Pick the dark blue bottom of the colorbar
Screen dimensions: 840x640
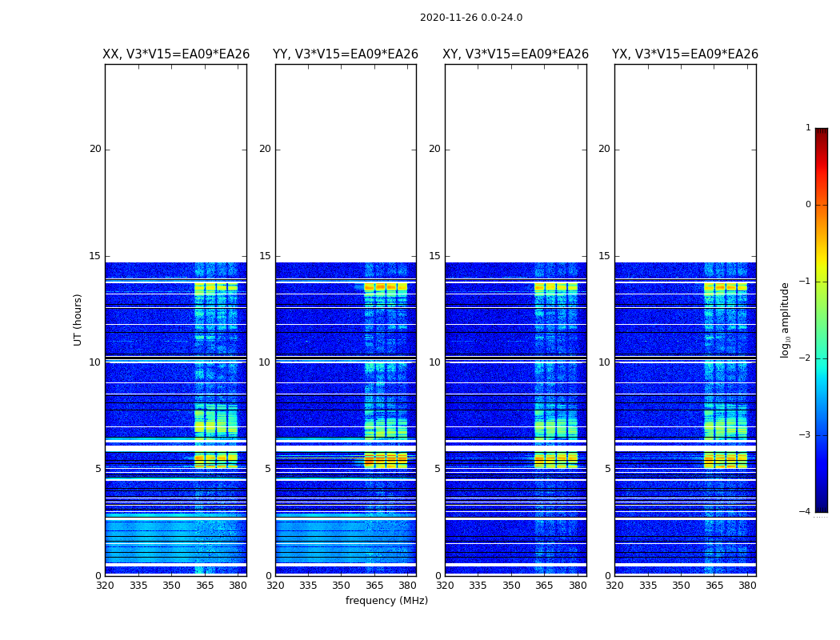tap(821, 506)
